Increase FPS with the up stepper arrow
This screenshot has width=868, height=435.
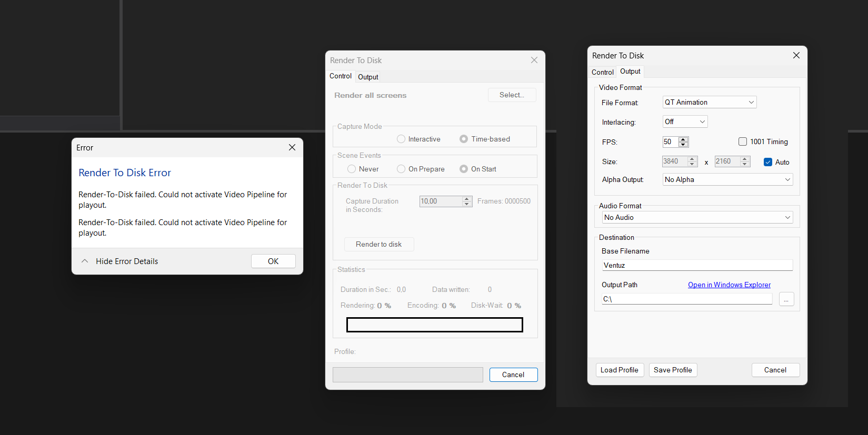pos(683,139)
